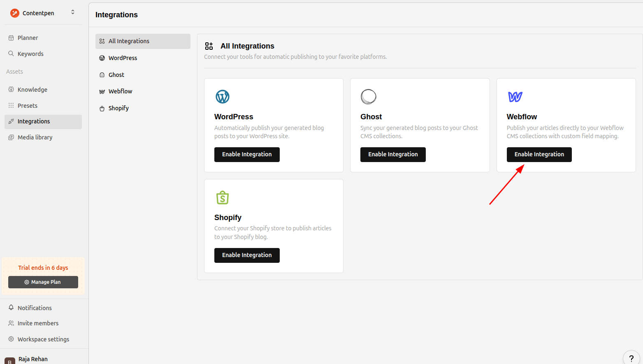
Task: Click the Contentpen logo icon
Action: tap(15, 13)
